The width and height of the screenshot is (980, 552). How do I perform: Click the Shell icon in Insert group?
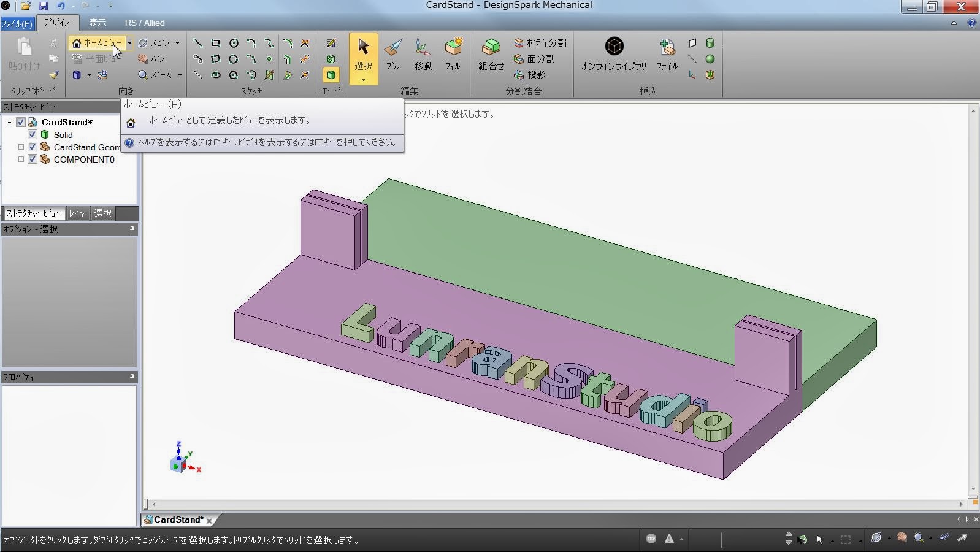point(710,75)
